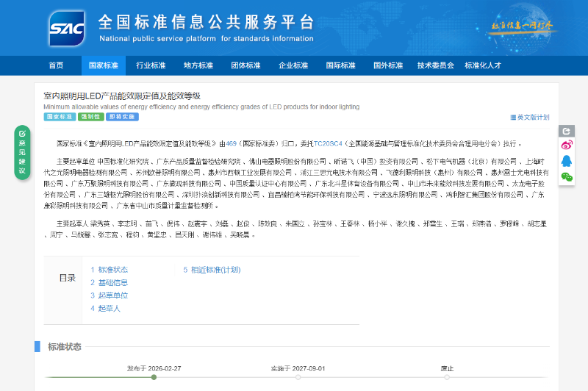Jump to 2 基础信息 section
This screenshot has height=391, width=588.
[x=109, y=283]
